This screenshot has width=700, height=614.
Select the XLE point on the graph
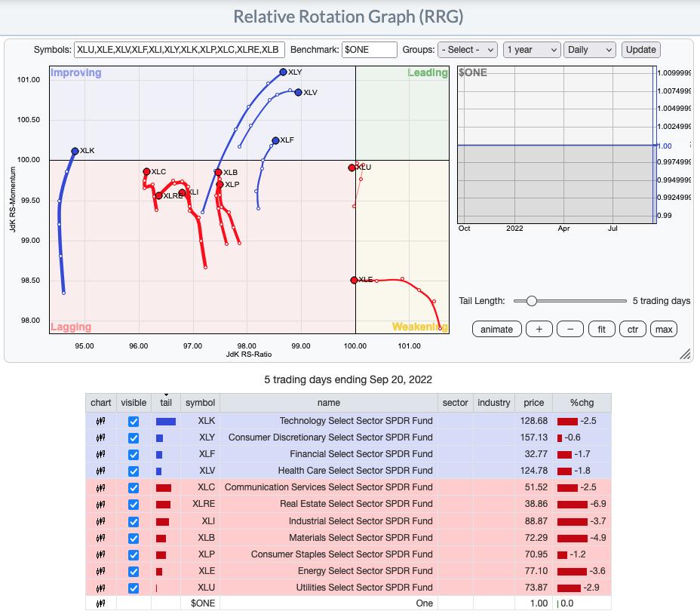coord(354,280)
